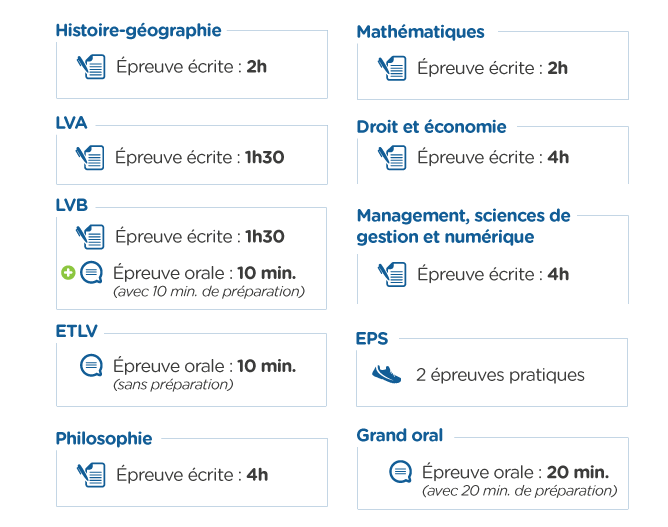Select the sneaker icon in EPS box

[x=386, y=374]
